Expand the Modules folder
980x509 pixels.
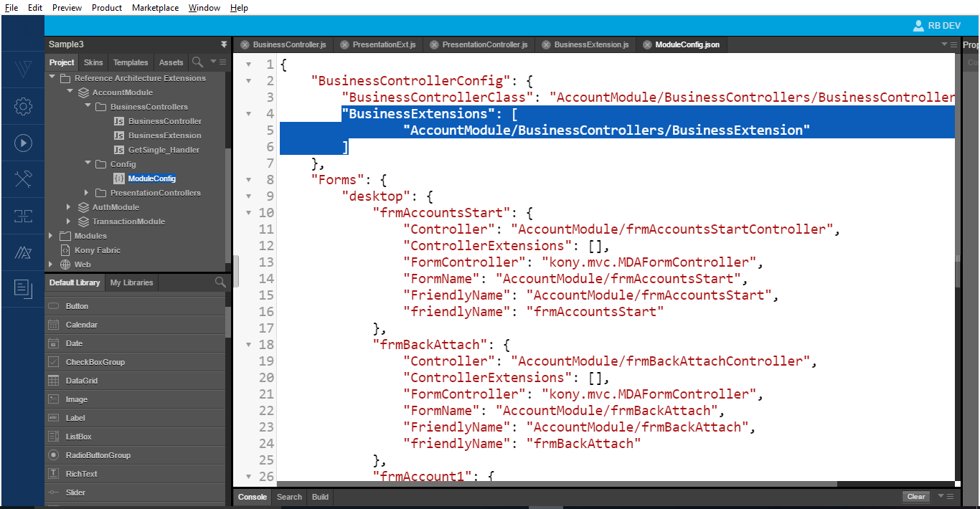click(x=51, y=235)
